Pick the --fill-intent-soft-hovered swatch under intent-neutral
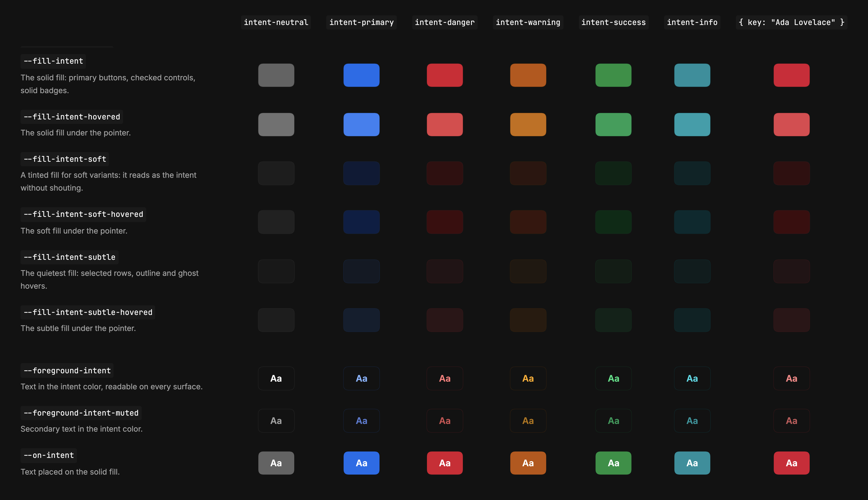Image resolution: width=868 pixels, height=500 pixels. point(276,222)
